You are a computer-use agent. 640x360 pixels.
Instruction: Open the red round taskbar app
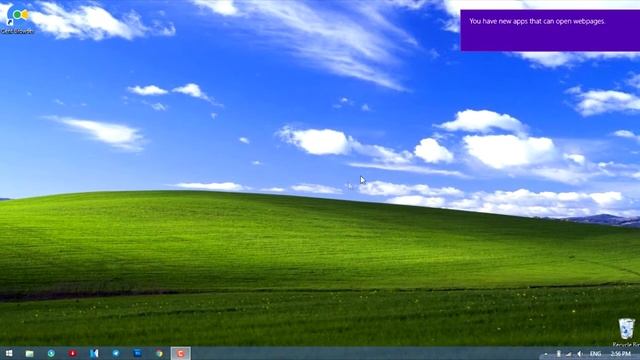point(73,353)
